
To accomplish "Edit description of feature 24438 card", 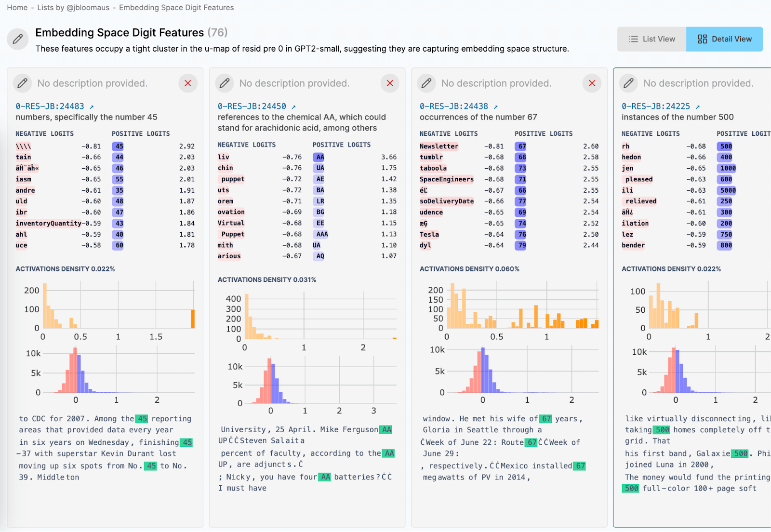I will (x=426, y=83).
